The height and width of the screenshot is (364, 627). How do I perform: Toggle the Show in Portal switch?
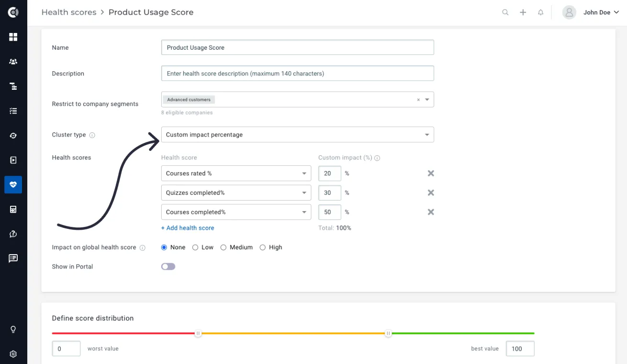coord(168,267)
